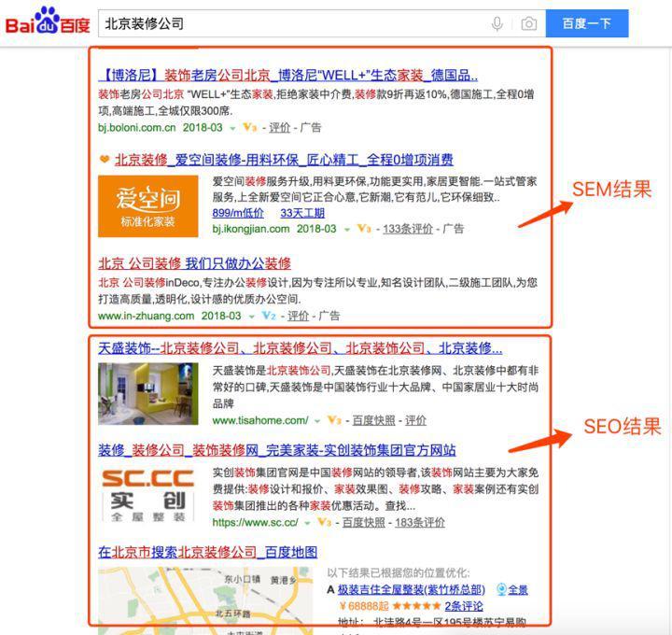Click orange heart icon before 爱空间 title

coord(105,160)
